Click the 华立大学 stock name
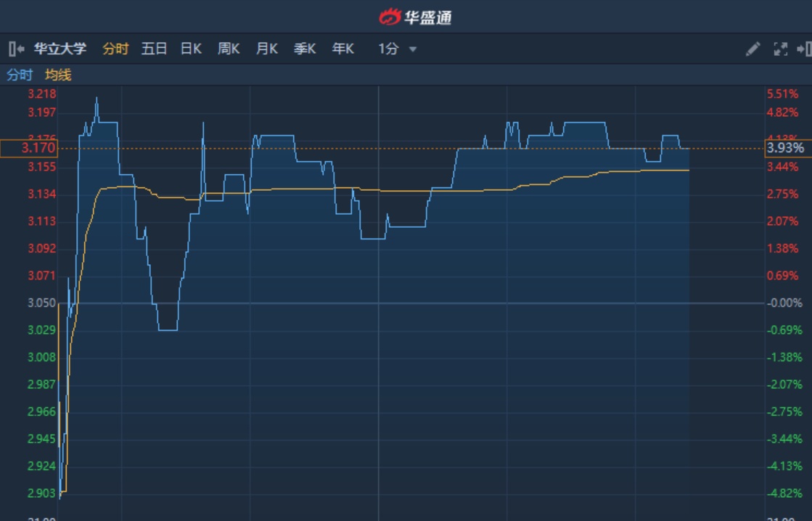The image size is (812, 521). [60, 49]
